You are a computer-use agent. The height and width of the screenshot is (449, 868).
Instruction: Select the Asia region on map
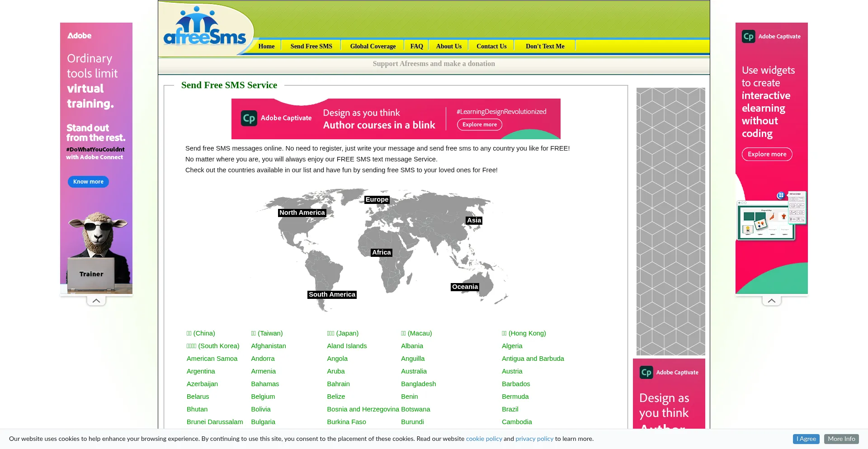coord(474,221)
